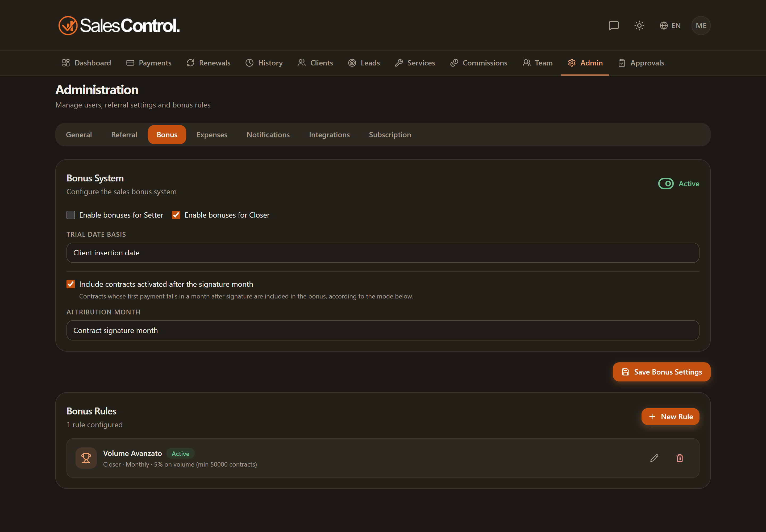Toggle light theme sun icon
Image resolution: width=766 pixels, height=532 pixels.
point(639,26)
